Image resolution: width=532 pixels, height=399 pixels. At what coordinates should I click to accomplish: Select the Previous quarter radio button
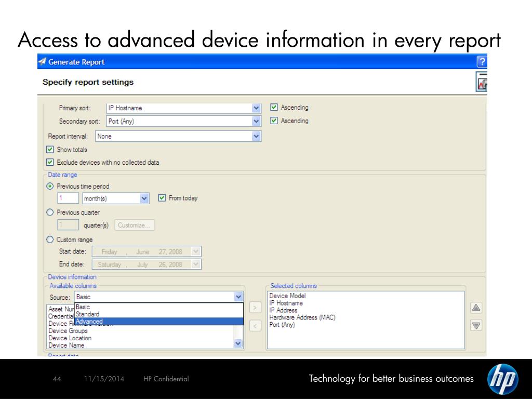click(50, 212)
